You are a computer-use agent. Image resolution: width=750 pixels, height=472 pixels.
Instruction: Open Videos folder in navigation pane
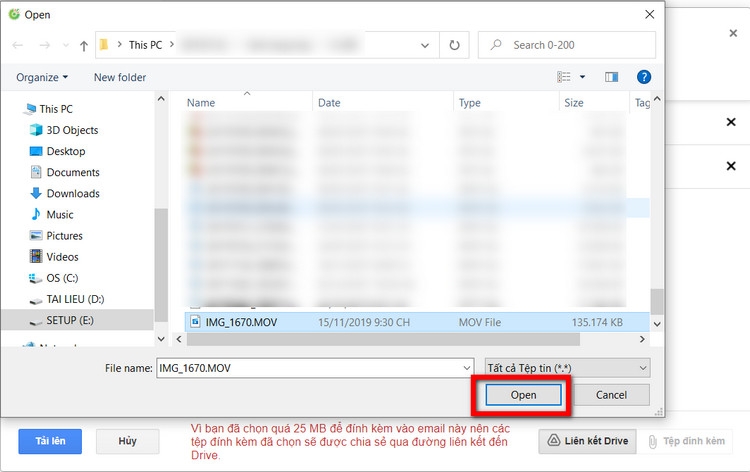tap(62, 257)
